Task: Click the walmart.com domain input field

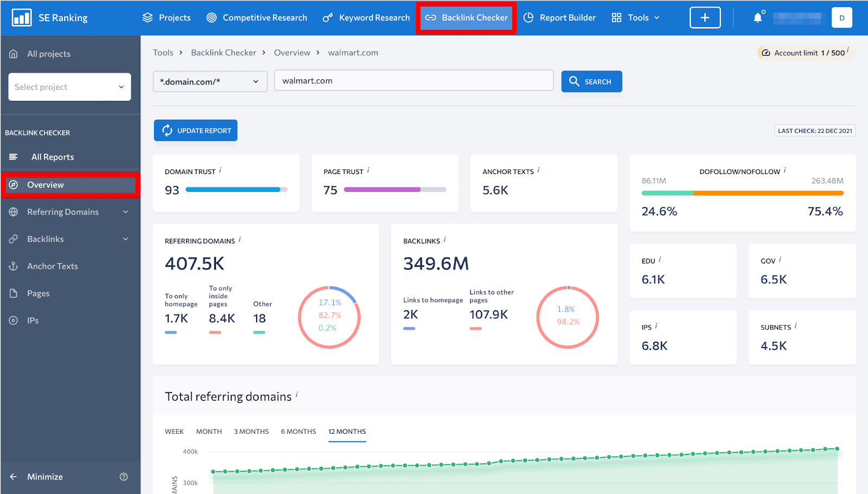Action: (414, 81)
